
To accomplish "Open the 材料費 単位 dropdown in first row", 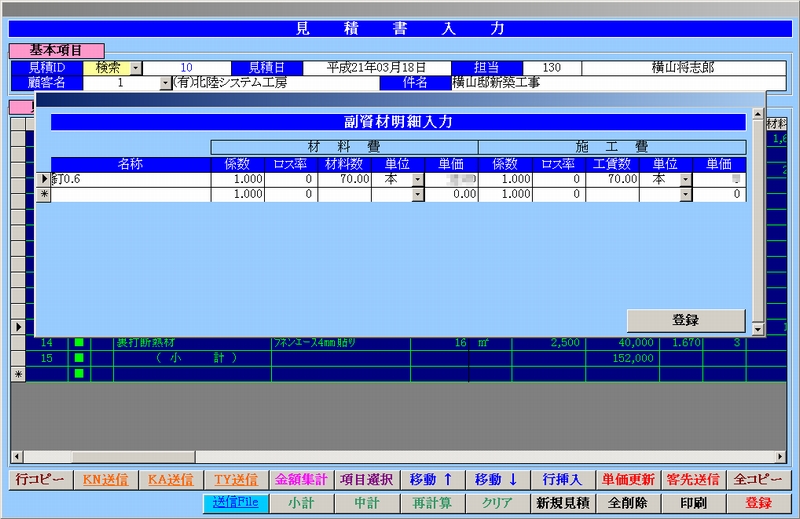I will (x=418, y=180).
